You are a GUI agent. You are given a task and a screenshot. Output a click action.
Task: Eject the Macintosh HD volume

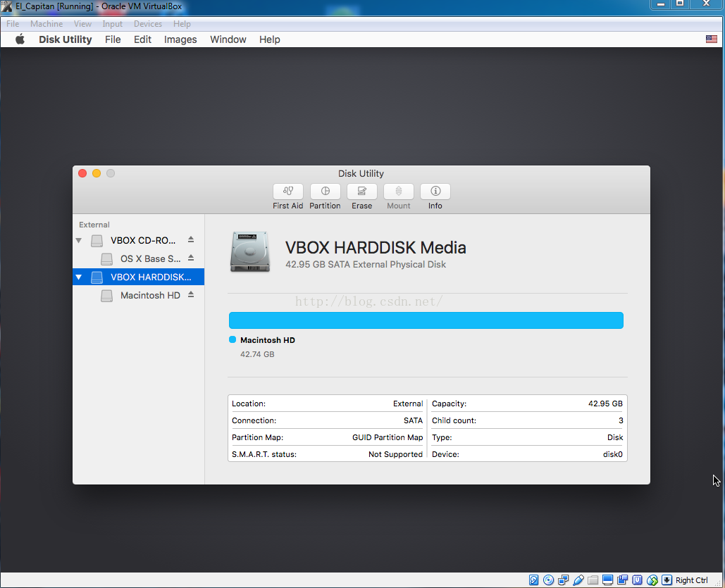[190, 294]
